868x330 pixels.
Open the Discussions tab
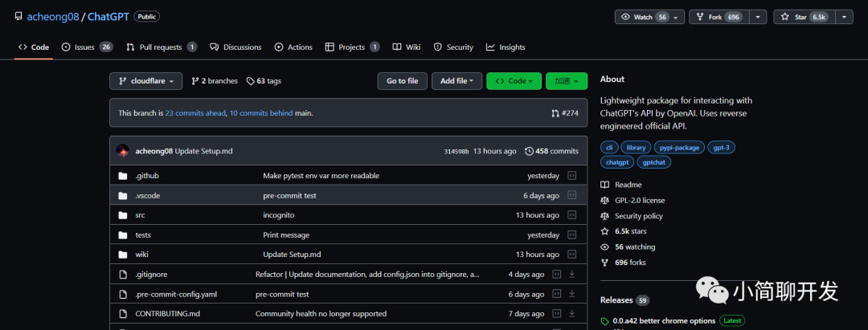click(x=235, y=47)
